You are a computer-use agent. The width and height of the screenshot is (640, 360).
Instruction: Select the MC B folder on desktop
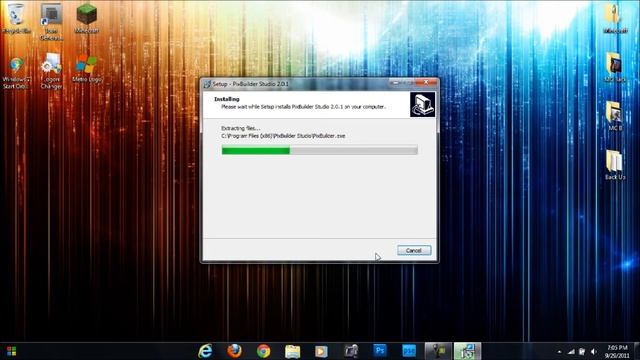pyautogui.click(x=614, y=116)
